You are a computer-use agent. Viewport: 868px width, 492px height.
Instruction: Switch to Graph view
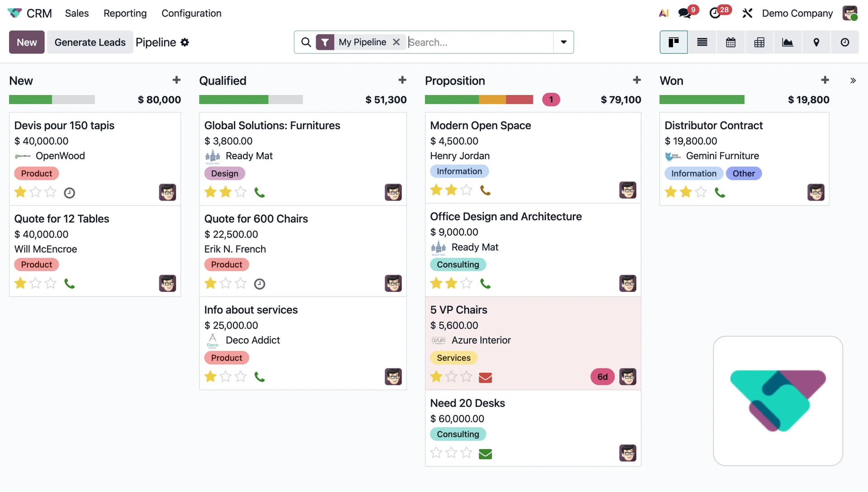click(788, 42)
